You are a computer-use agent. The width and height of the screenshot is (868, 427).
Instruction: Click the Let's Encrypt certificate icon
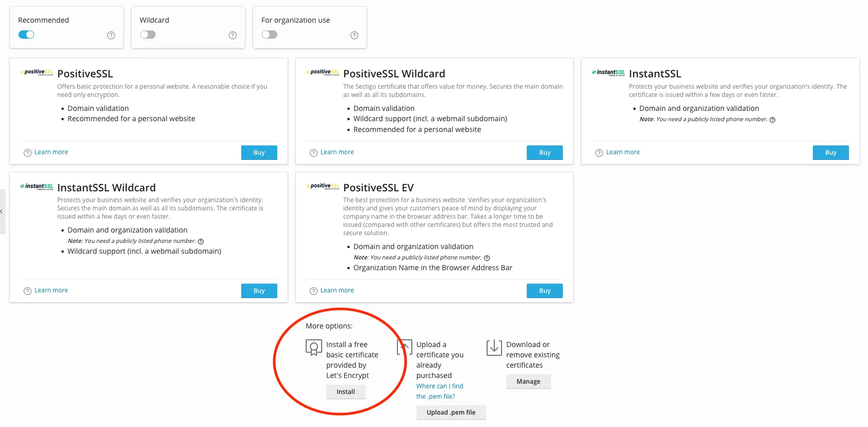click(313, 348)
